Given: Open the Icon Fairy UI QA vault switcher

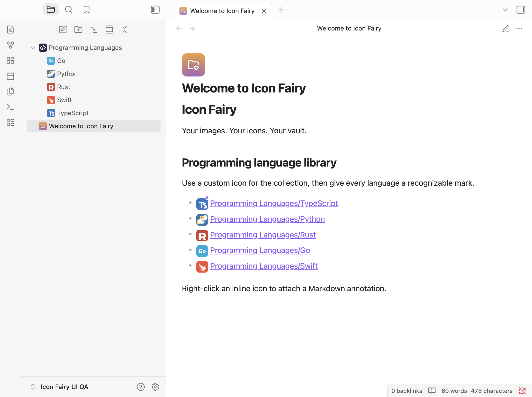Looking at the screenshot, I should pyautogui.click(x=59, y=387).
